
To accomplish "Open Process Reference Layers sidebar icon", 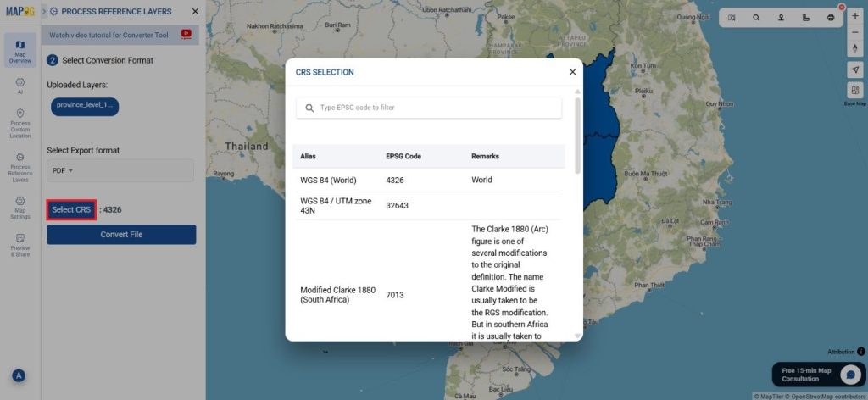I will click(x=20, y=167).
